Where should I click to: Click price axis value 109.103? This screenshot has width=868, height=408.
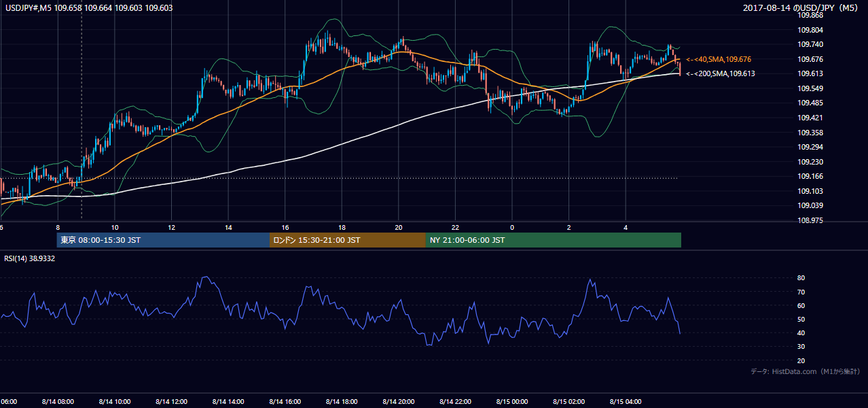pos(810,191)
